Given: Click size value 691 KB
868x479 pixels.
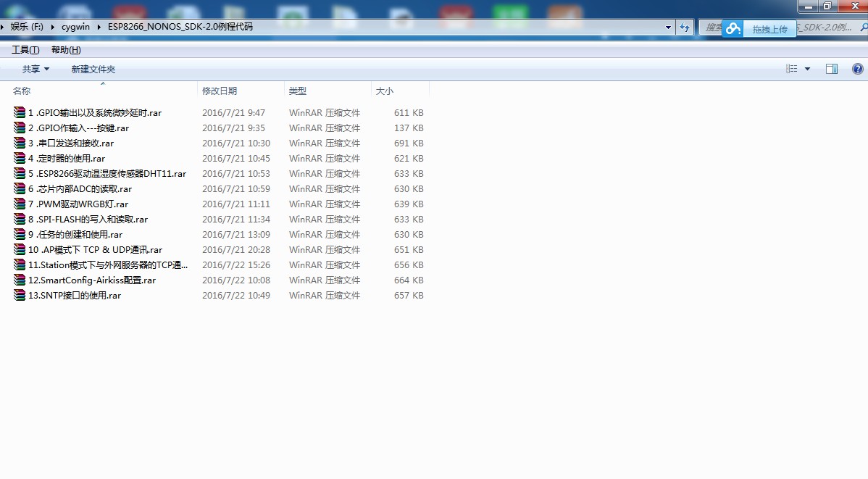Looking at the screenshot, I should tap(409, 143).
